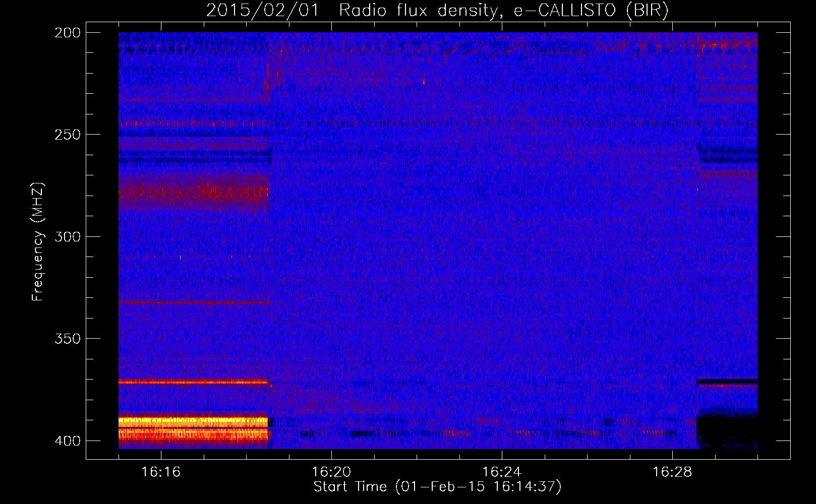The width and height of the screenshot is (816, 504).
Task: Click the 250 frequency tick label
Action: [x=67, y=135]
